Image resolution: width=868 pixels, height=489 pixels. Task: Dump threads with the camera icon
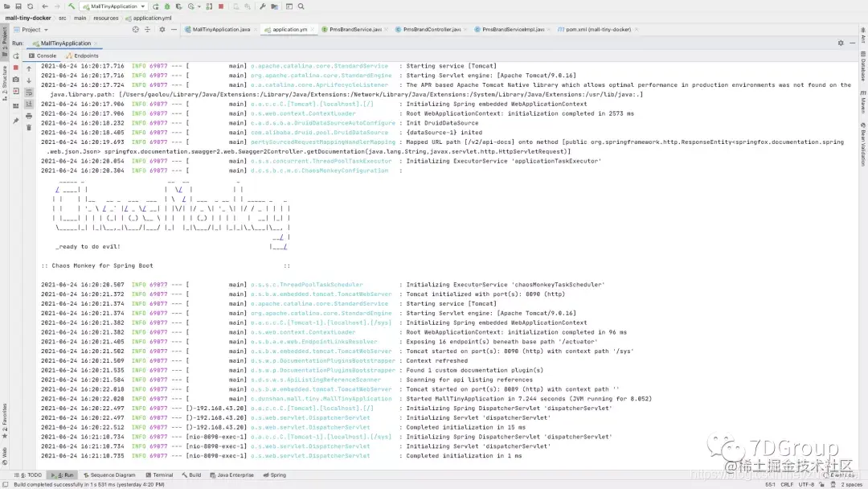(x=16, y=80)
